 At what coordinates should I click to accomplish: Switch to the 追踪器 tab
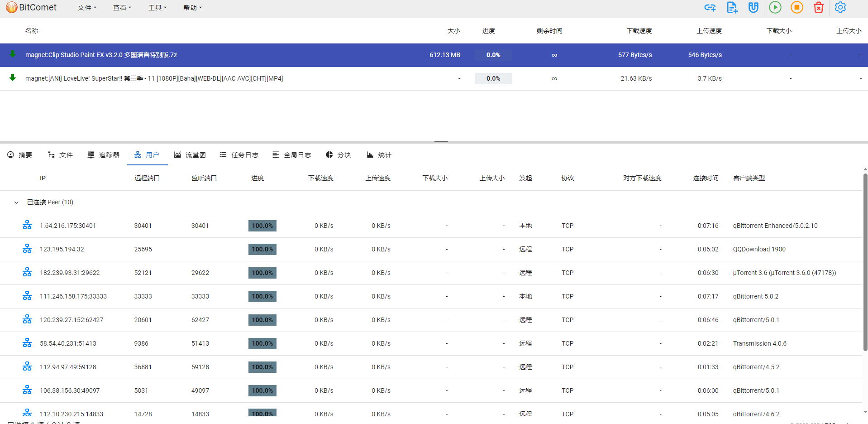coord(104,155)
